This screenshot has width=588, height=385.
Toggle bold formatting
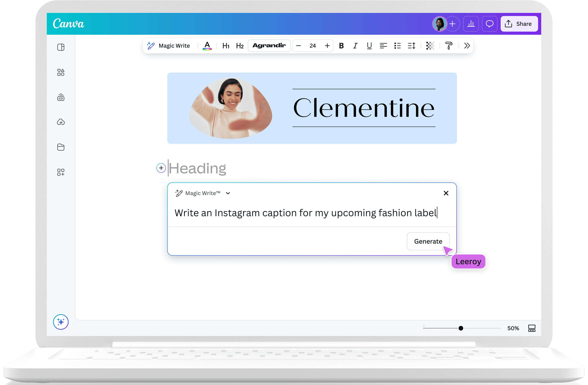(x=341, y=46)
